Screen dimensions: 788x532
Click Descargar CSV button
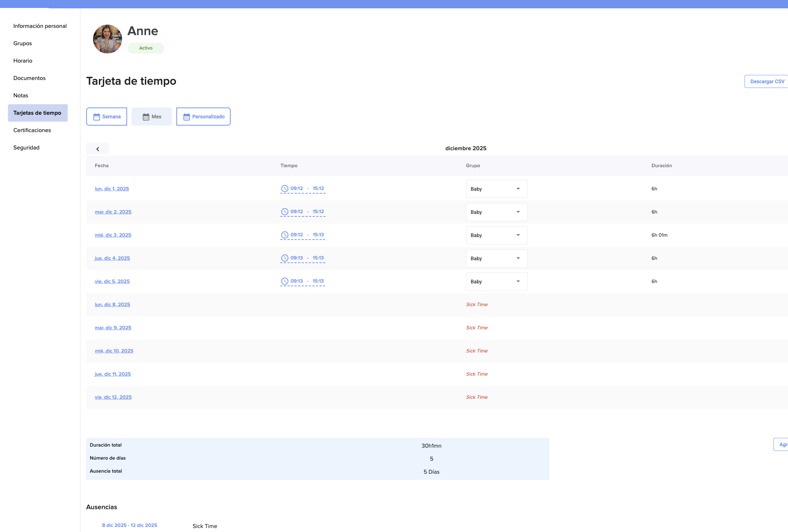coord(767,81)
